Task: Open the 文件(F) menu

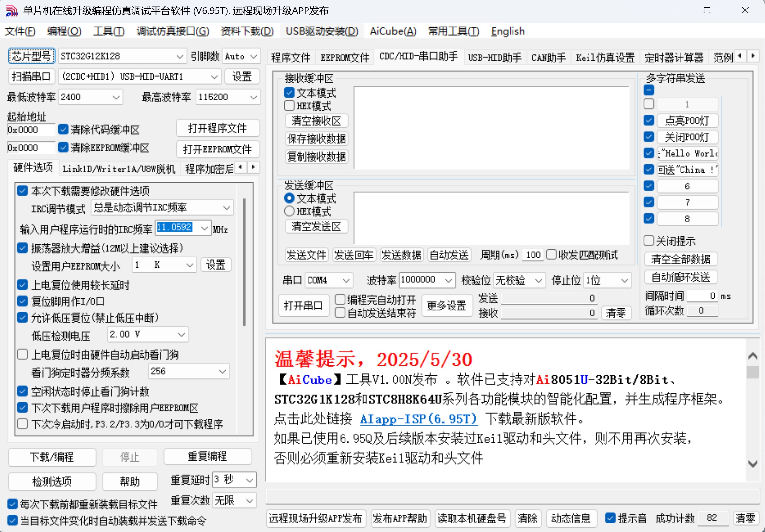Action: coord(20,31)
